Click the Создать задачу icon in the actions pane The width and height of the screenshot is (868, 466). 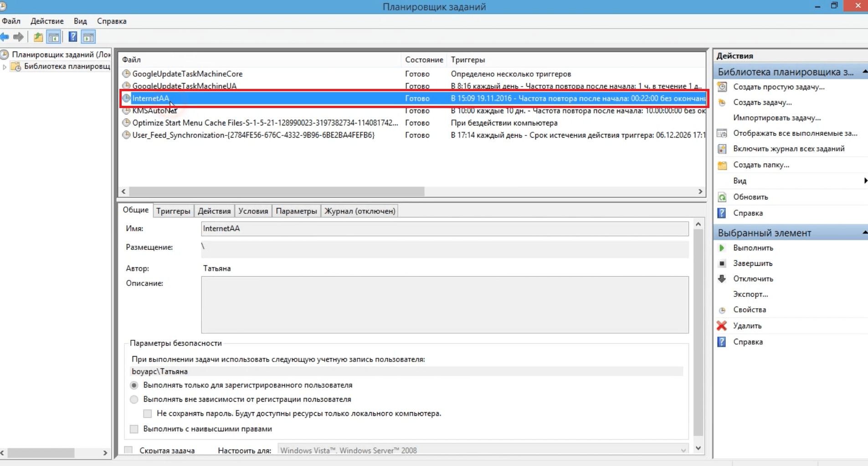click(x=722, y=102)
